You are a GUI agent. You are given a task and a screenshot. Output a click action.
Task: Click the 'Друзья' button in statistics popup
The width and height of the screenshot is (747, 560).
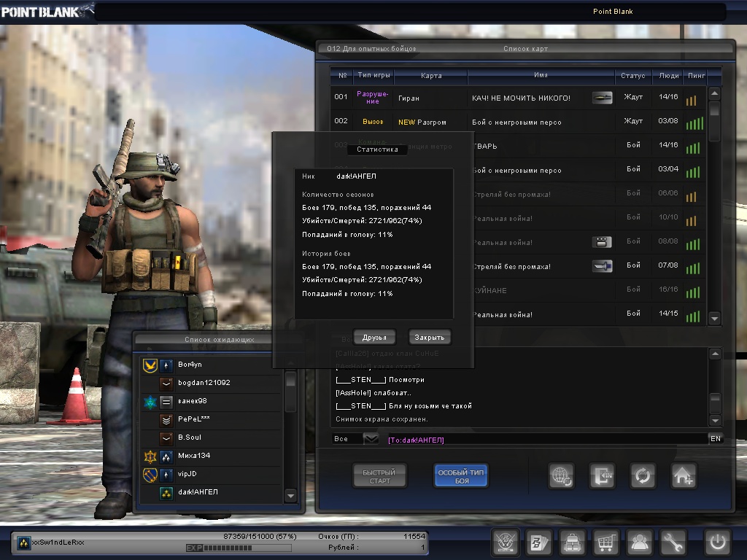pos(374,337)
